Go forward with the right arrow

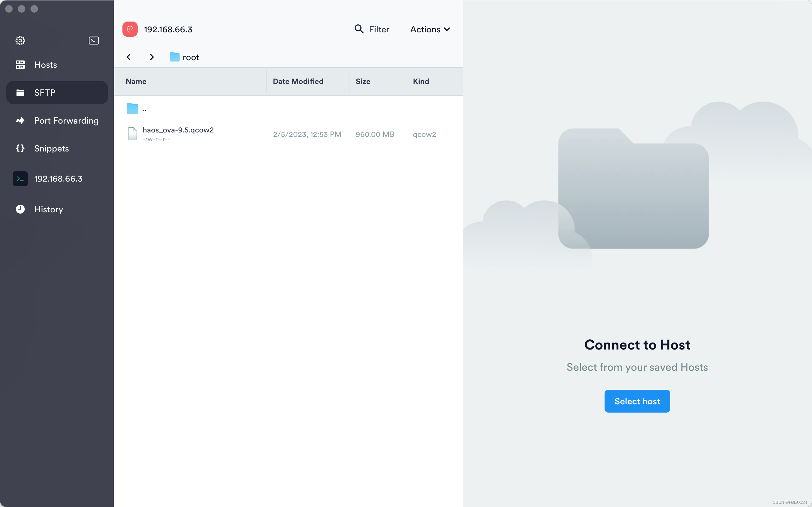click(152, 57)
